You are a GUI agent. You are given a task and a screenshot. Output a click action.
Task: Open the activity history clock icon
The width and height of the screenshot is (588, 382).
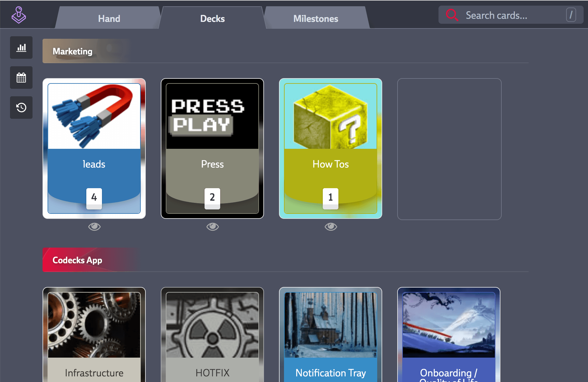click(21, 108)
